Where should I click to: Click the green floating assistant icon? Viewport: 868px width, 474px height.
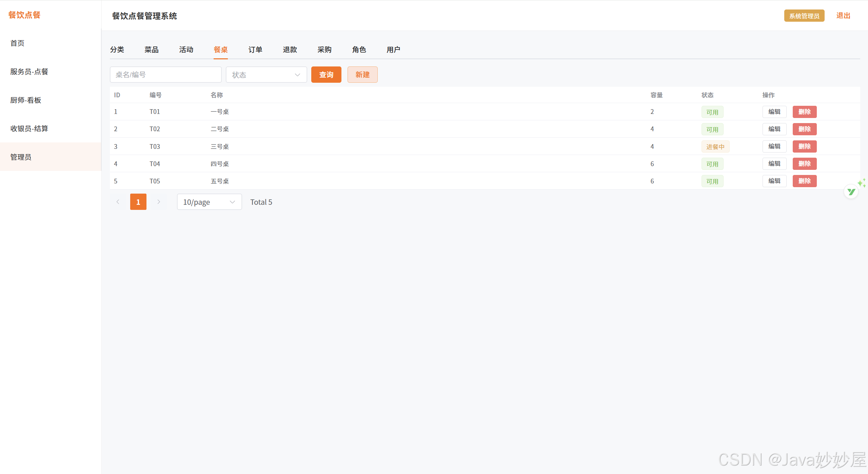pyautogui.click(x=851, y=192)
